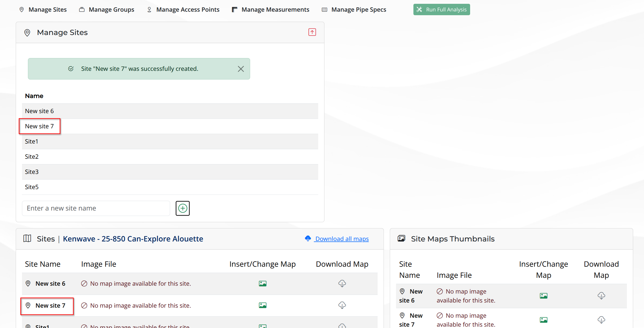Screen dimensions: 644x328
Task: Download map for New site 7 in Sites panel
Action: pyautogui.click(x=342, y=305)
